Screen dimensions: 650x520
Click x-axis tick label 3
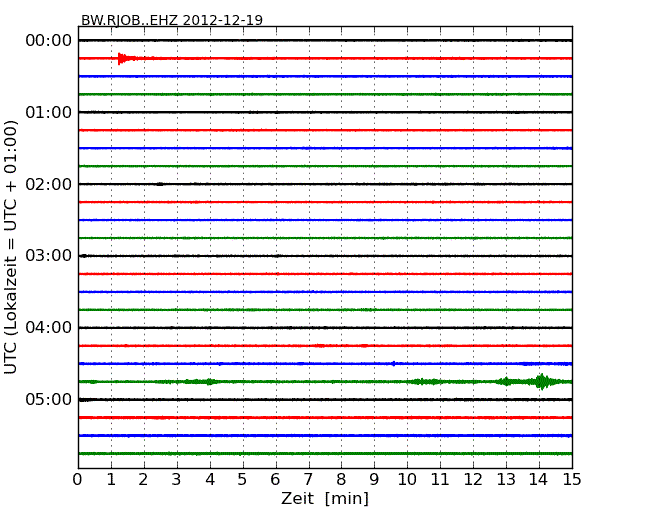click(177, 479)
